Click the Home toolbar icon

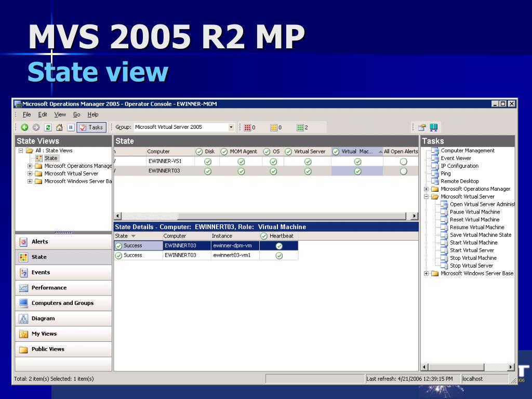tap(59, 127)
